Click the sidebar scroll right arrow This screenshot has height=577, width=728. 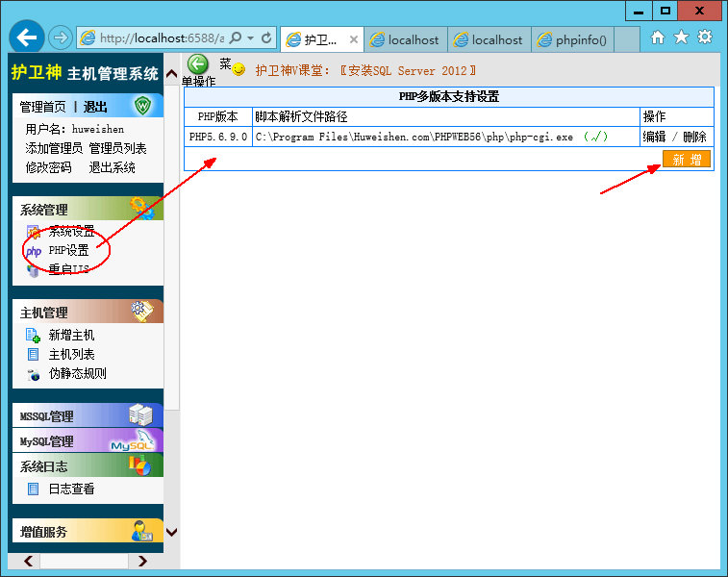[142, 561]
